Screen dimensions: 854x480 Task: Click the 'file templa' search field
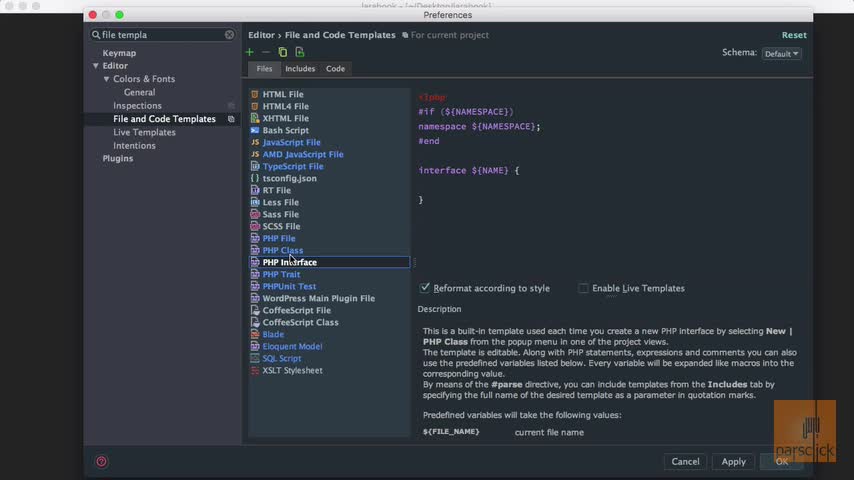(163, 35)
